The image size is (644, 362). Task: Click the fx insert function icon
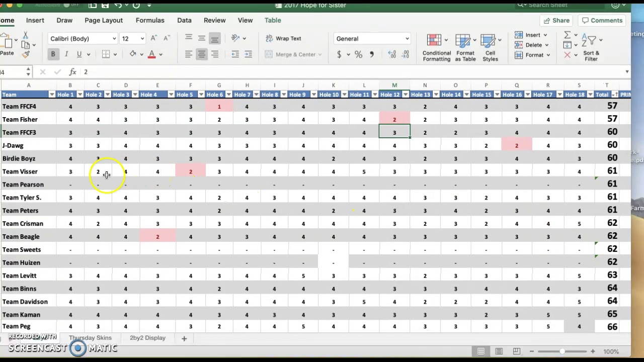(73, 72)
